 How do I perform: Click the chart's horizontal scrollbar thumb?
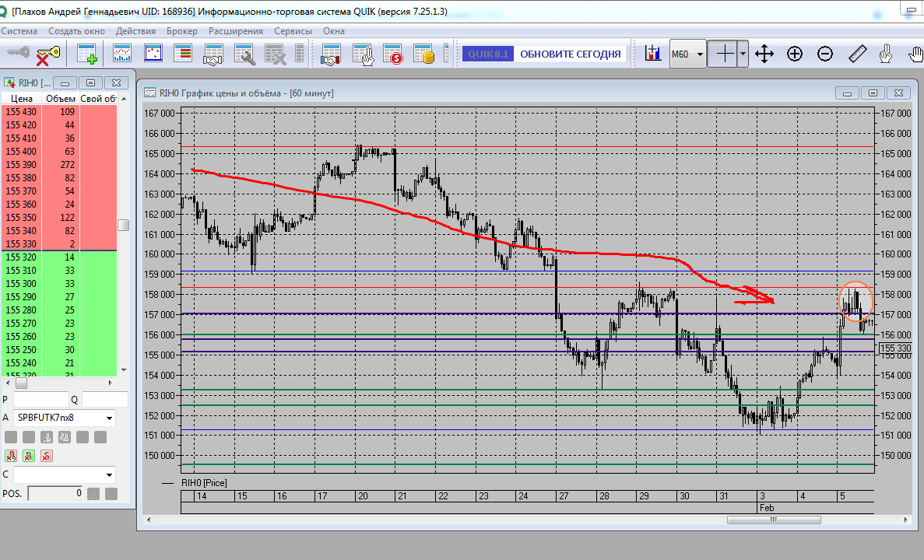point(774,520)
